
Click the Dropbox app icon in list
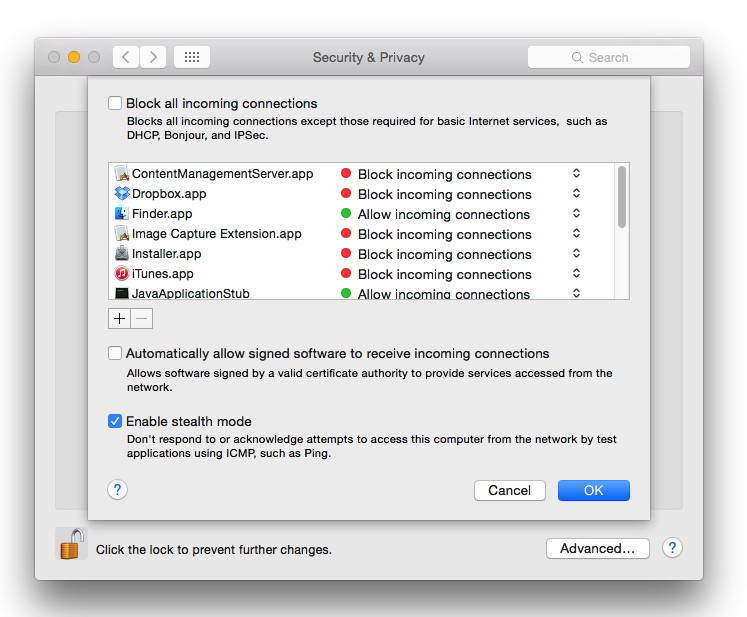click(x=122, y=194)
